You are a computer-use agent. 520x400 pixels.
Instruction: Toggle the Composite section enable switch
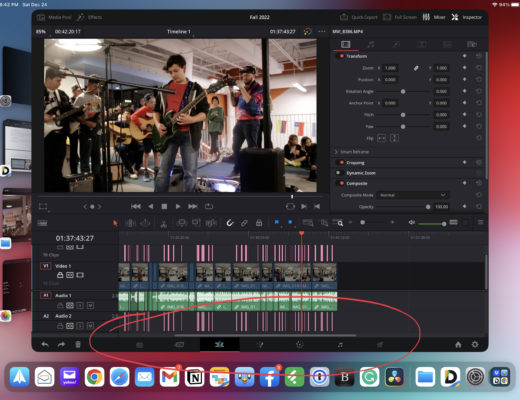click(341, 183)
